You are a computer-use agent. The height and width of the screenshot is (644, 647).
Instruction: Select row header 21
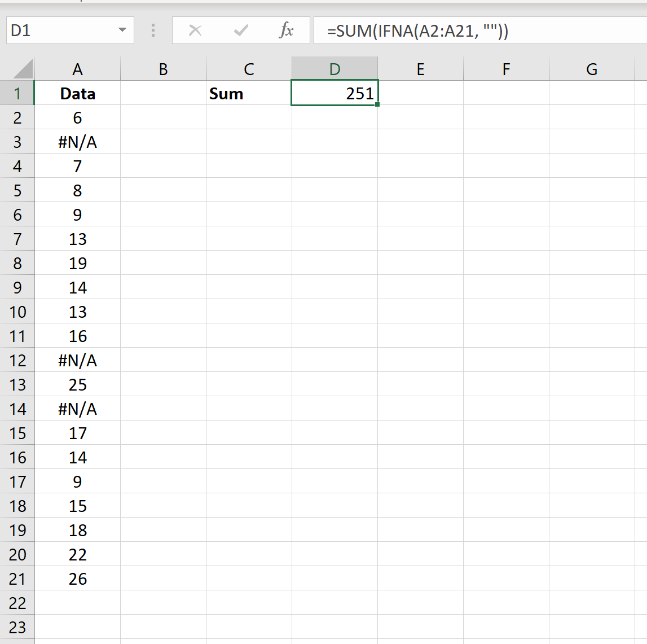click(17, 579)
